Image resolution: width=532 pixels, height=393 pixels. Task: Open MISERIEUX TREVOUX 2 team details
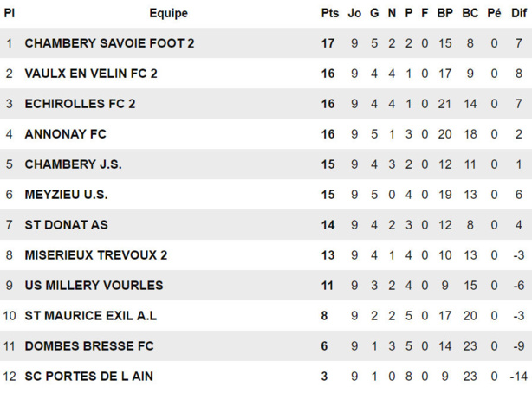[95, 255]
